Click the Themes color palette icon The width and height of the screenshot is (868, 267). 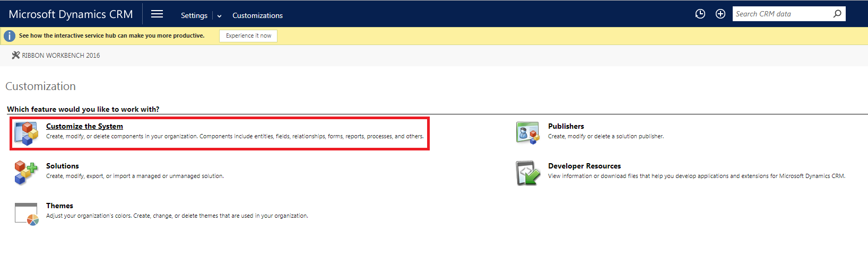(27, 213)
